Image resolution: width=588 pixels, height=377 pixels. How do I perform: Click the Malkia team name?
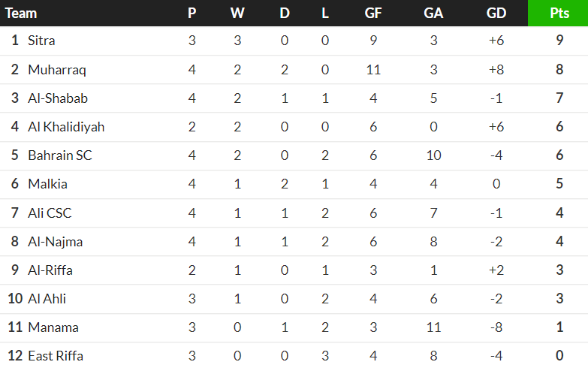point(47,184)
